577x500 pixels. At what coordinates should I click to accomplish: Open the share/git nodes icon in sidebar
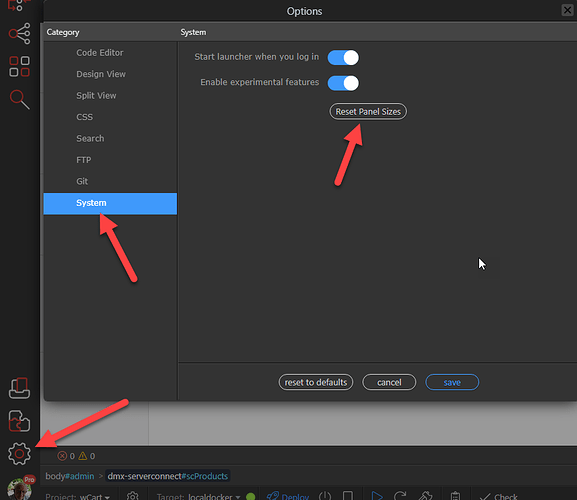(x=19, y=33)
